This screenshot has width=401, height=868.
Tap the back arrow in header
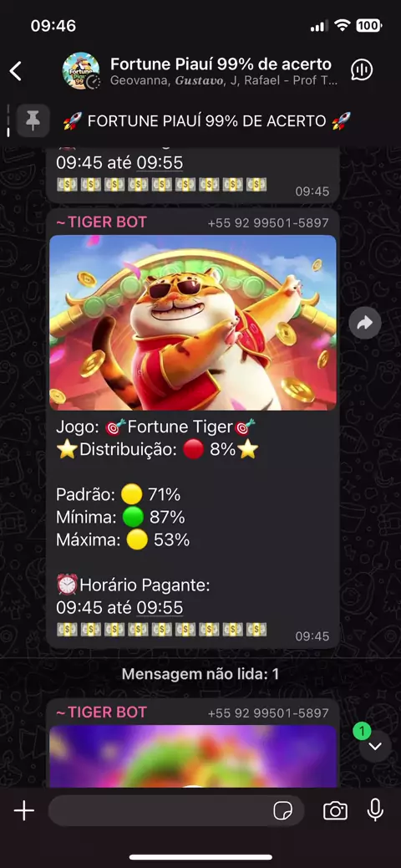(x=16, y=71)
